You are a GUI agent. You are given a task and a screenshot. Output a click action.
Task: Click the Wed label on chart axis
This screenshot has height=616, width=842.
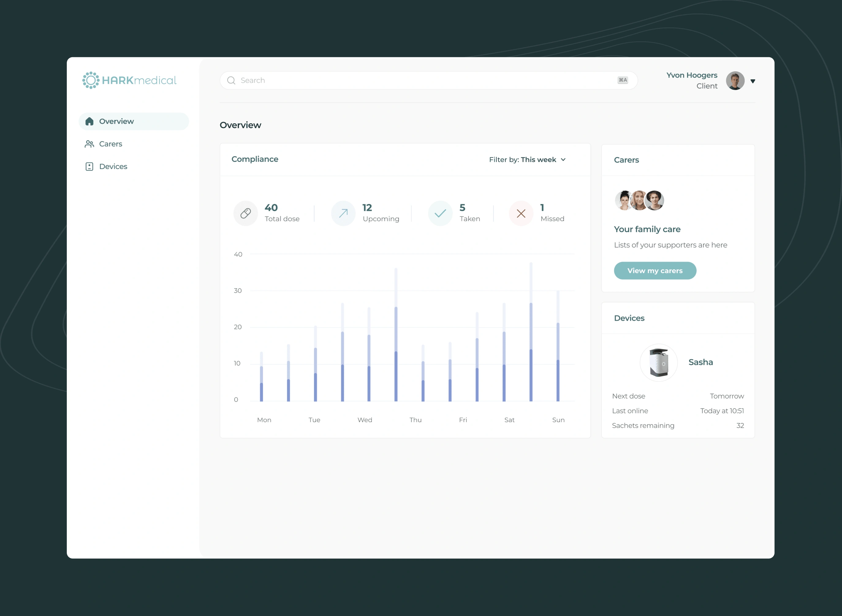[365, 420]
